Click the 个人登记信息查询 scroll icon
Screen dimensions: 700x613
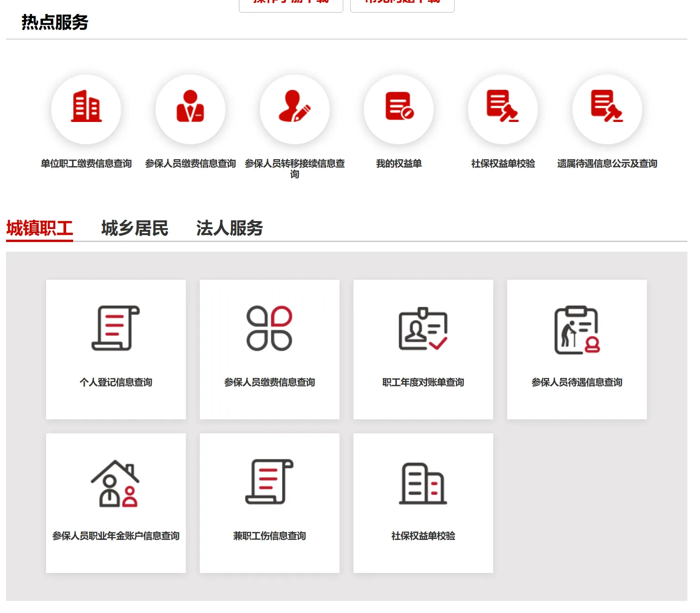pos(116,328)
